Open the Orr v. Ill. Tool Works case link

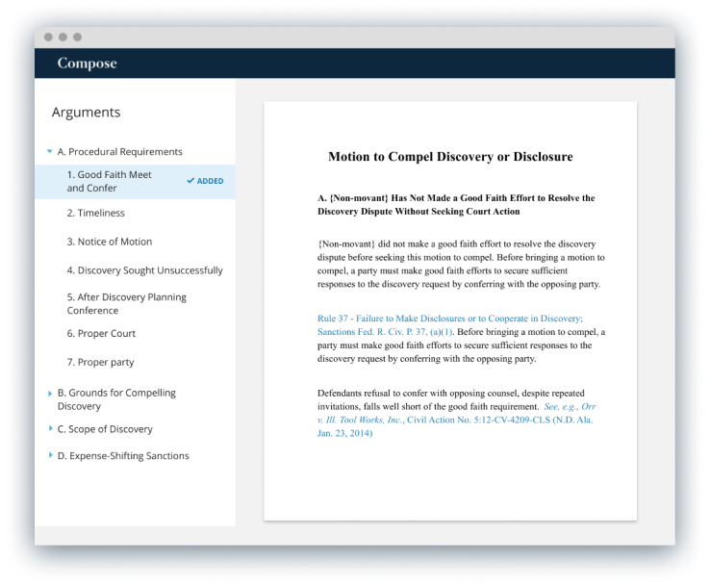pos(458,420)
